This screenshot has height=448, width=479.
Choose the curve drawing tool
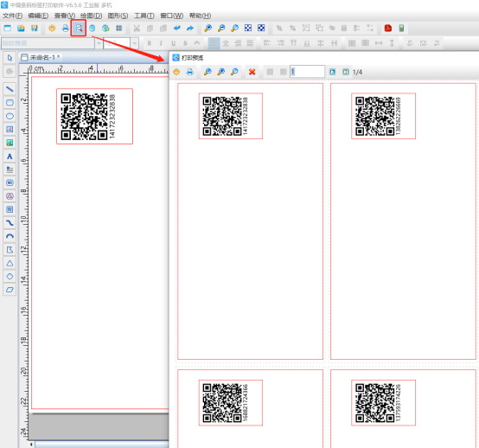tap(10, 223)
